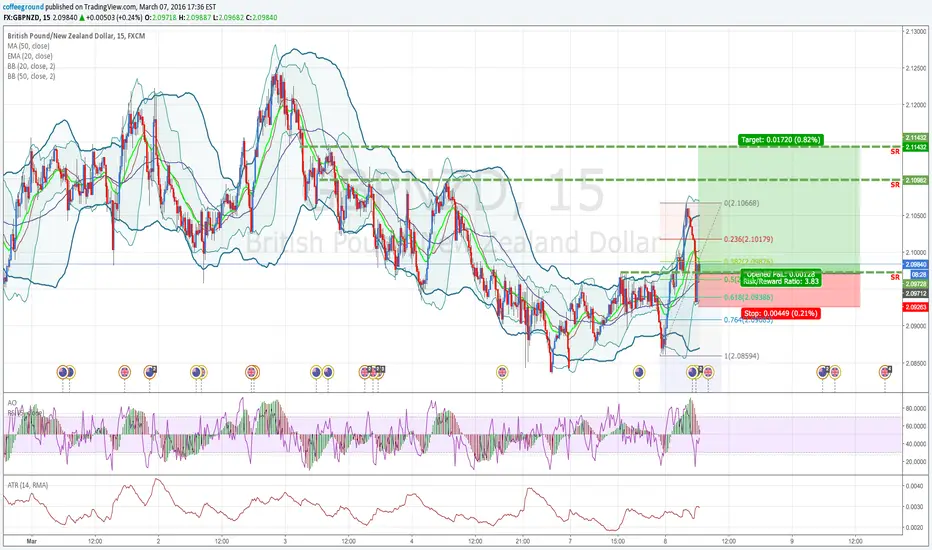Click blue 2.09840 current price tag
The image size is (932, 550).
click(915, 265)
